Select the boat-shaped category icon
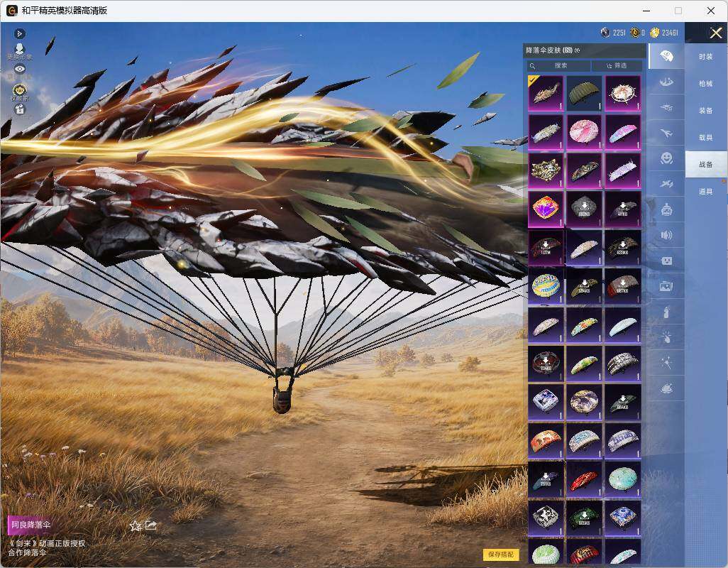The width and height of the screenshot is (728, 568). [666, 82]
